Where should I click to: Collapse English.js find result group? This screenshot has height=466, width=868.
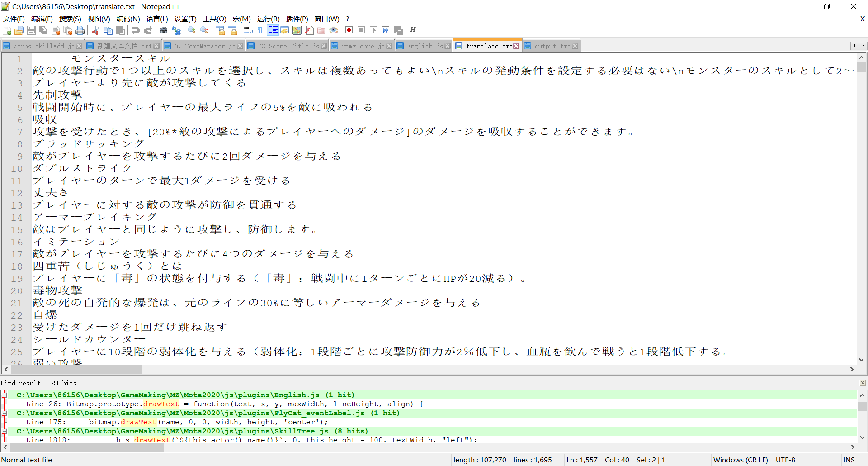pyautogui.click(x=4, y=395)
